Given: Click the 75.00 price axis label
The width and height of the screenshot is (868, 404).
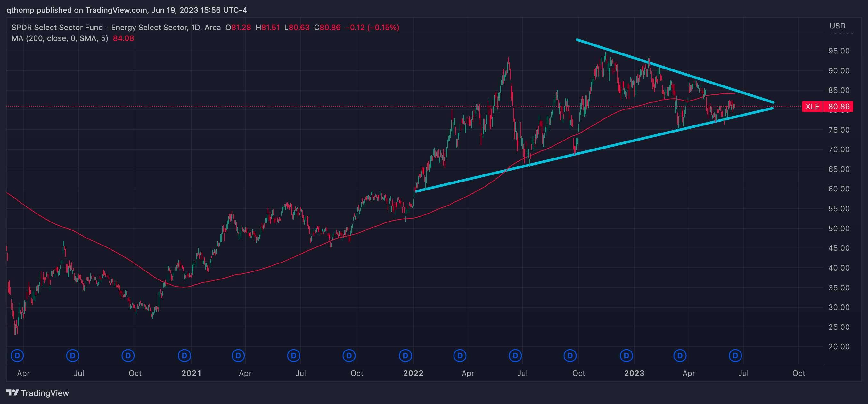Looking at the screenshot, I should [x=839, y=130].
